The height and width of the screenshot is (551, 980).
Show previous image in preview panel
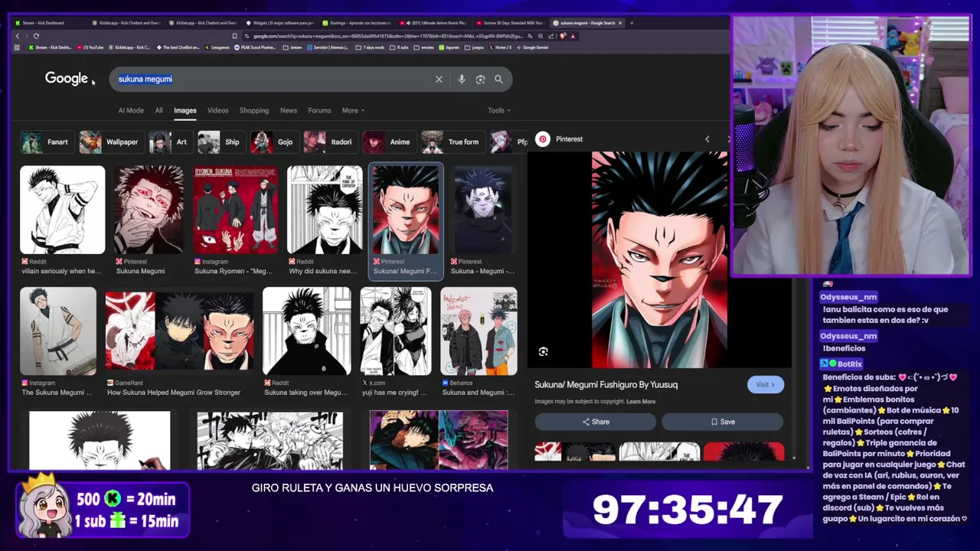(x=707, y=139)
